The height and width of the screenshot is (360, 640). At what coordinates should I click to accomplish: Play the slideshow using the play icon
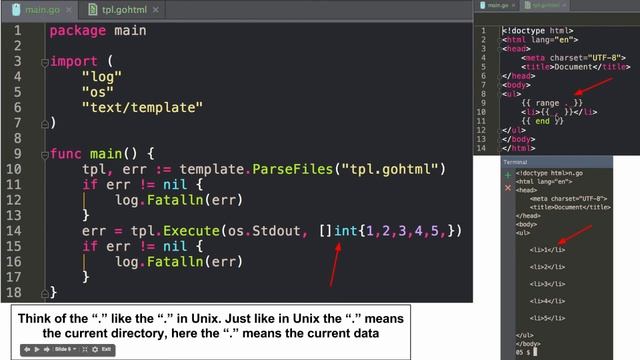(37, 349)
